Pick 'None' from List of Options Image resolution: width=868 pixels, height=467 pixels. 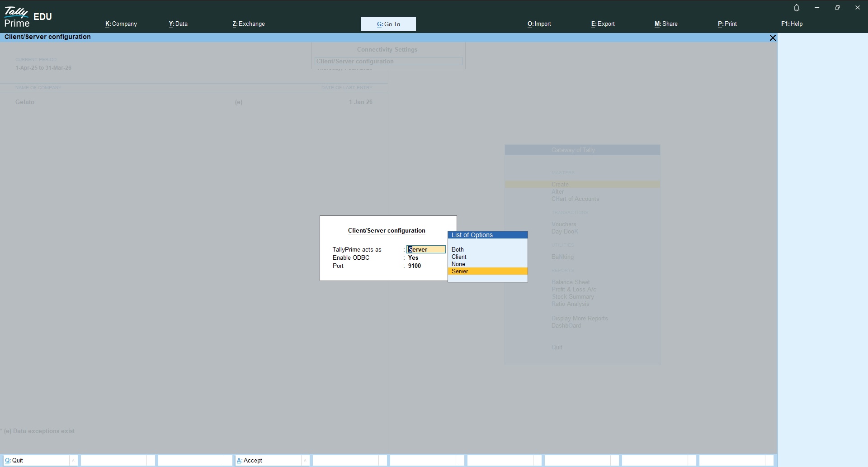(x=458, y=264)
